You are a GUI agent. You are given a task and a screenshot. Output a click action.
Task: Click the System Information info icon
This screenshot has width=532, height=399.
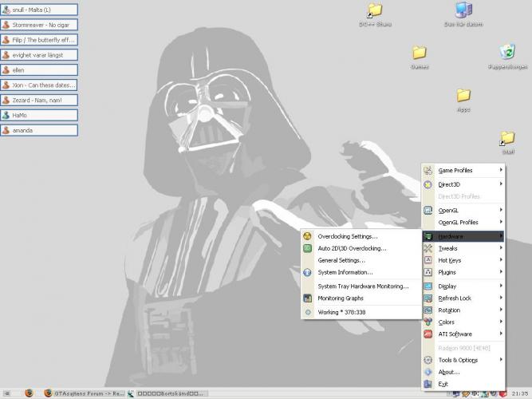pyautogui.click(x=308, y=272)
